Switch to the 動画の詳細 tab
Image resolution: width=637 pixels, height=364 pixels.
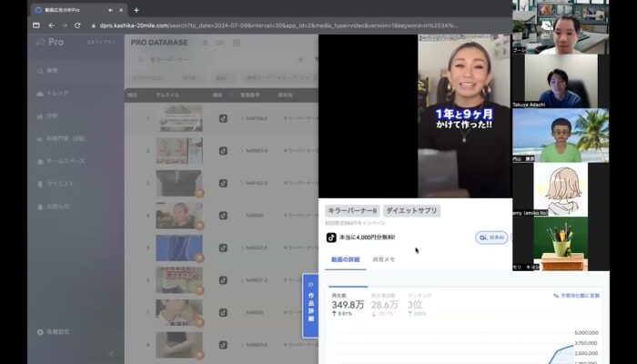coord(345,259)
